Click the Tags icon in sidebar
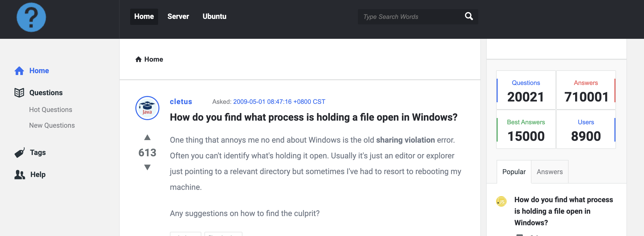644x236 pixels. coord(19,153)
